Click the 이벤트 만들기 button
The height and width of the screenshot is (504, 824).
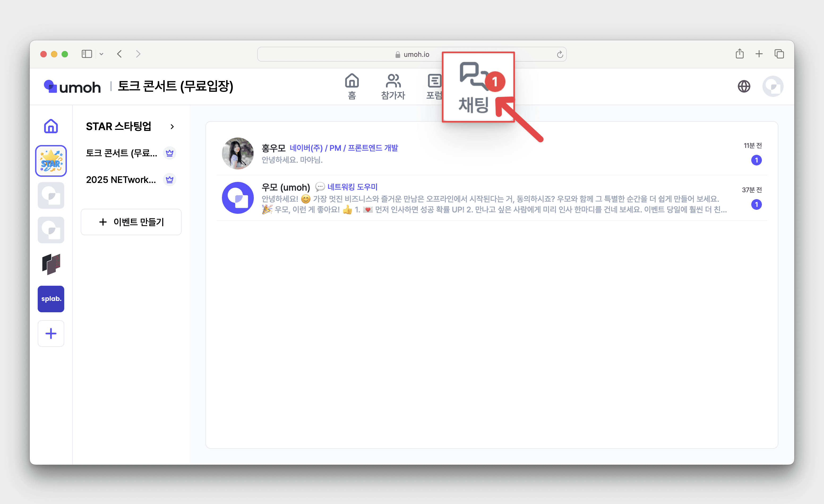(x=131, y=222)
